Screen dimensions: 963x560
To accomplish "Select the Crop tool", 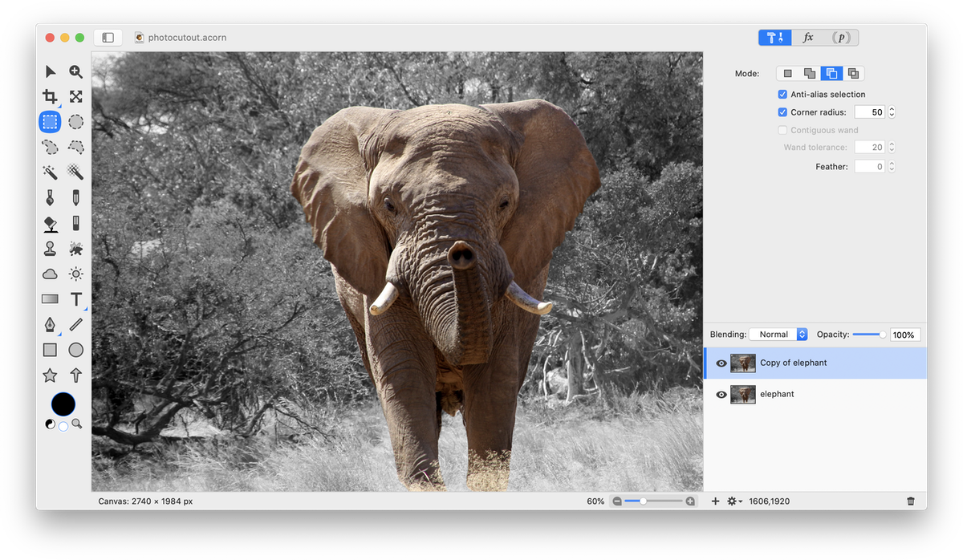I will 50,96.
